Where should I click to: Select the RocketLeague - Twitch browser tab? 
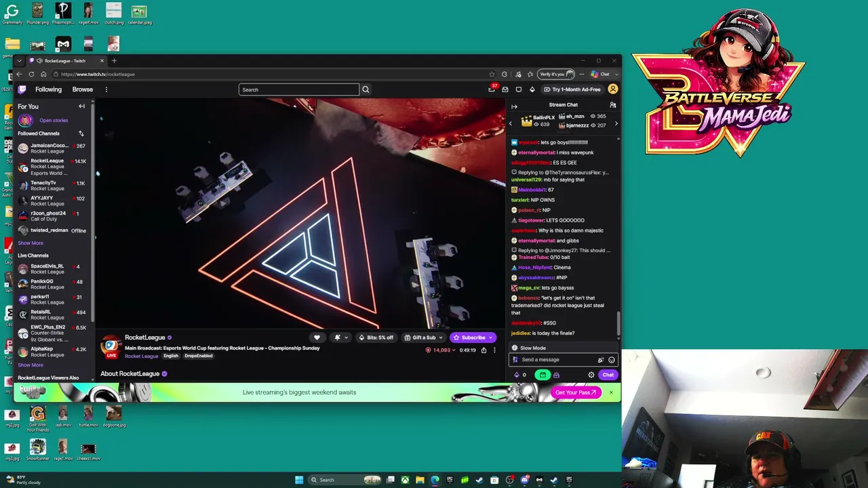pos(65,61)
